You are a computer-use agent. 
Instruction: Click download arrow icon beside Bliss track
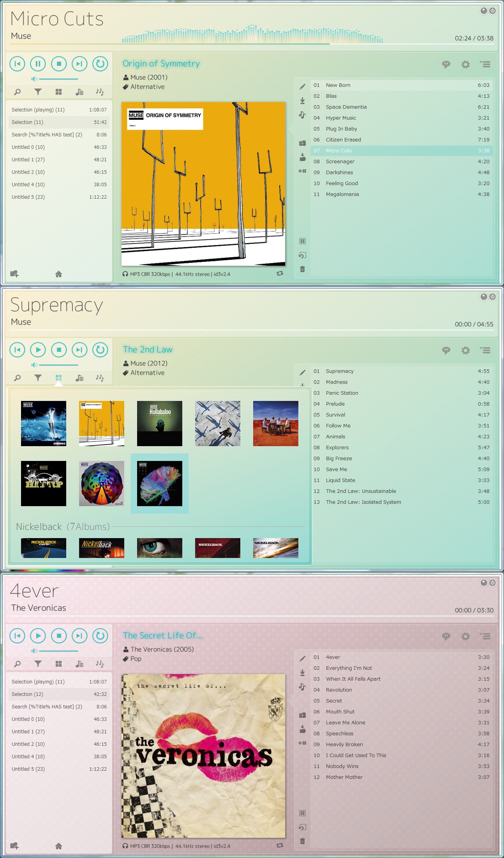pos(302,101)
